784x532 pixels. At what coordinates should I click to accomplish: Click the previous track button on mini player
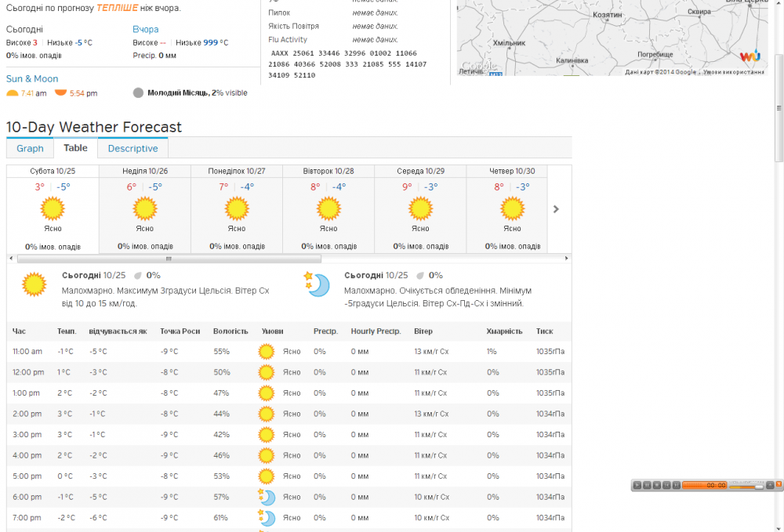(x=666, y=485)
